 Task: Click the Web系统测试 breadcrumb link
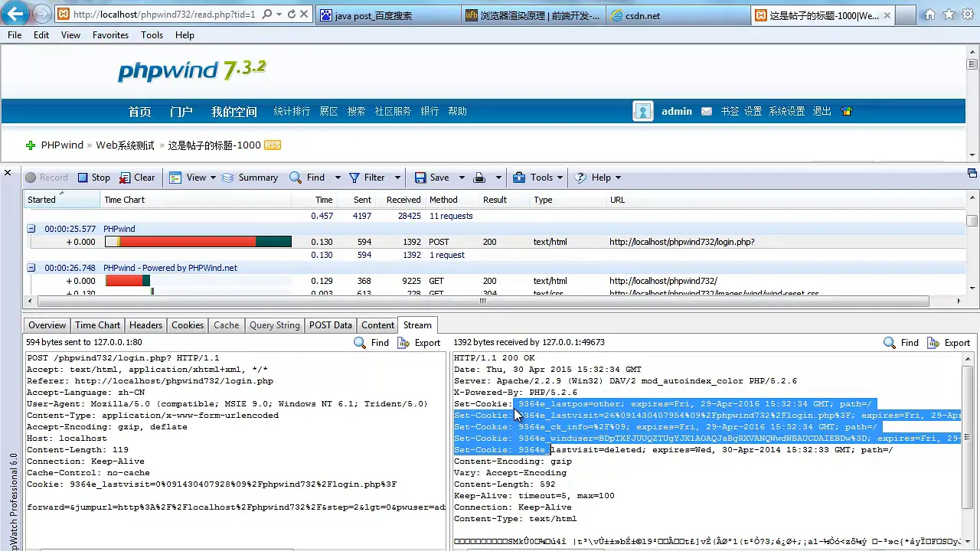[125, 145]
